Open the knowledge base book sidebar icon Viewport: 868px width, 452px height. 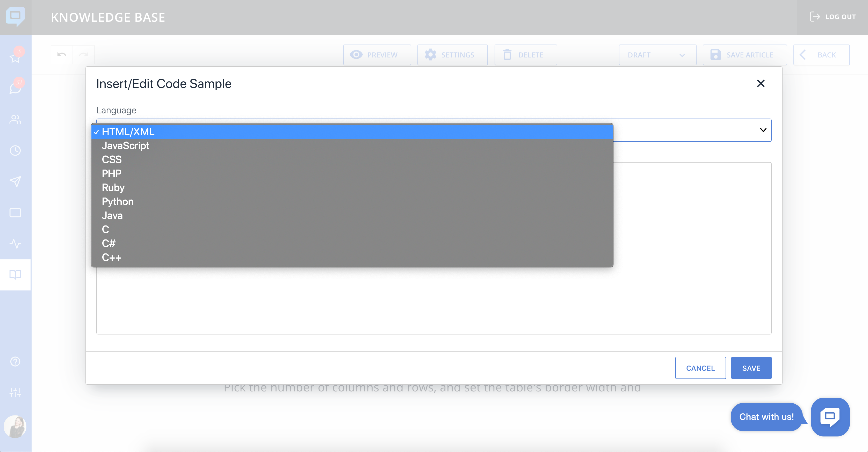pos(15,274)
